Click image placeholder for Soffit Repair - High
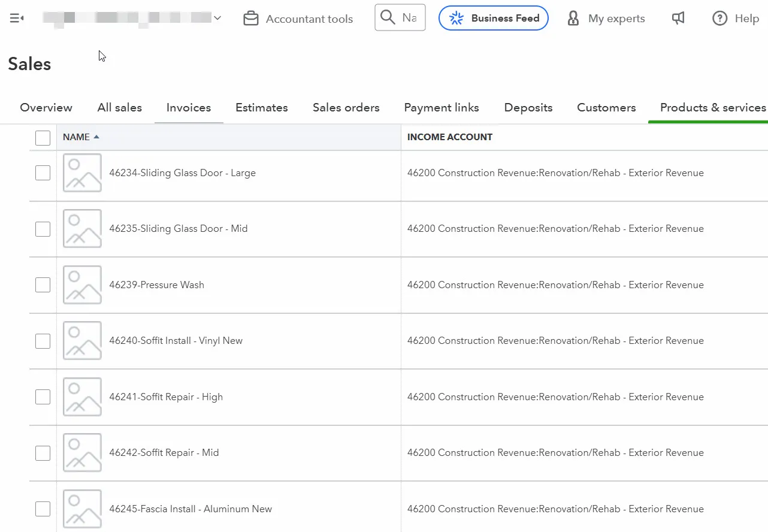Screen dimensions: 768x532 82,397
